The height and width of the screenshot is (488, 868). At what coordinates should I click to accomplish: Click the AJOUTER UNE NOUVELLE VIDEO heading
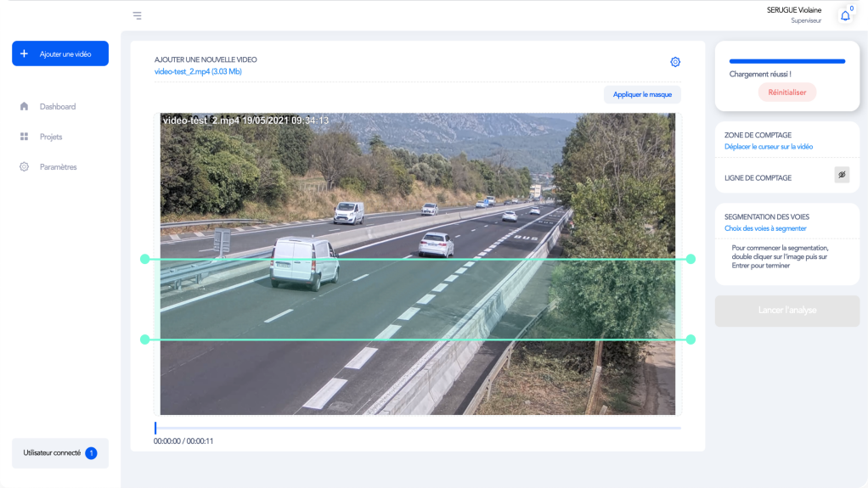coord(206,59)
